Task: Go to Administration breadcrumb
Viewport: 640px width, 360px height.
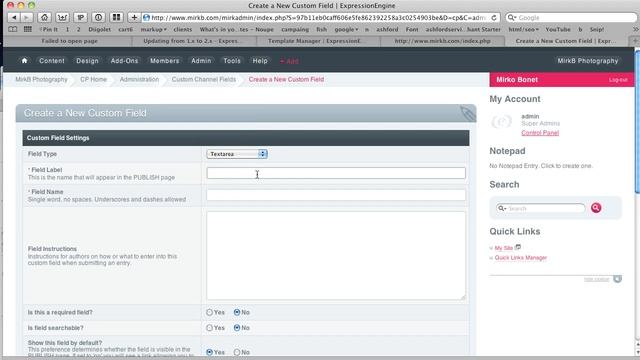Action: coord(139,79)
